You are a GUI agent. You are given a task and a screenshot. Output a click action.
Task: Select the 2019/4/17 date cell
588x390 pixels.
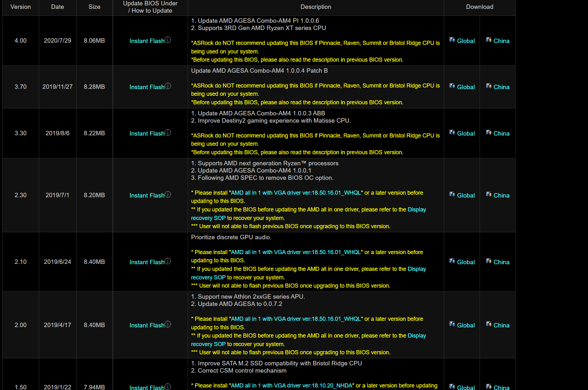58,325
